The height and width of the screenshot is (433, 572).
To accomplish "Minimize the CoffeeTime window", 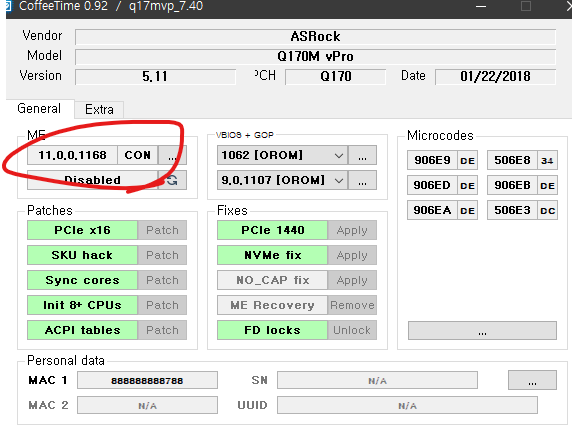I will (481, 7).
